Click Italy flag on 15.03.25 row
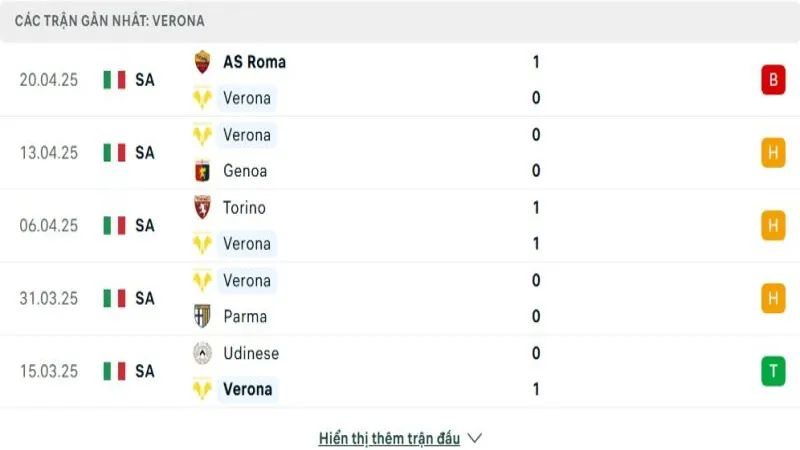The image size is (800, 450). 114,371
